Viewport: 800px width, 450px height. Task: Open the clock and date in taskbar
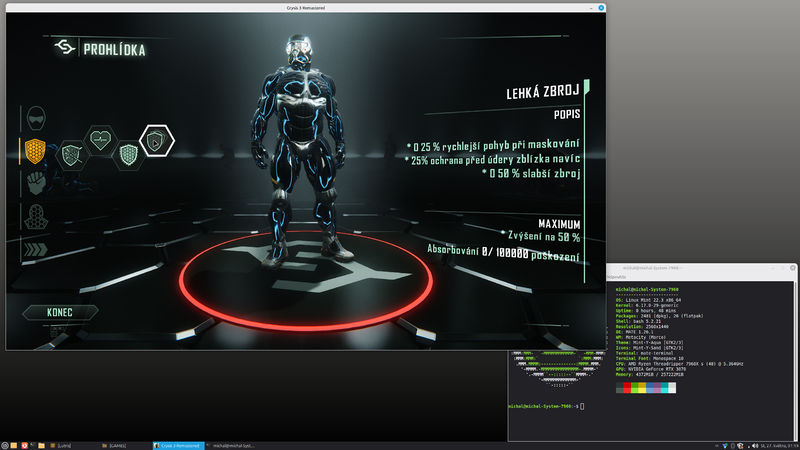780,446
